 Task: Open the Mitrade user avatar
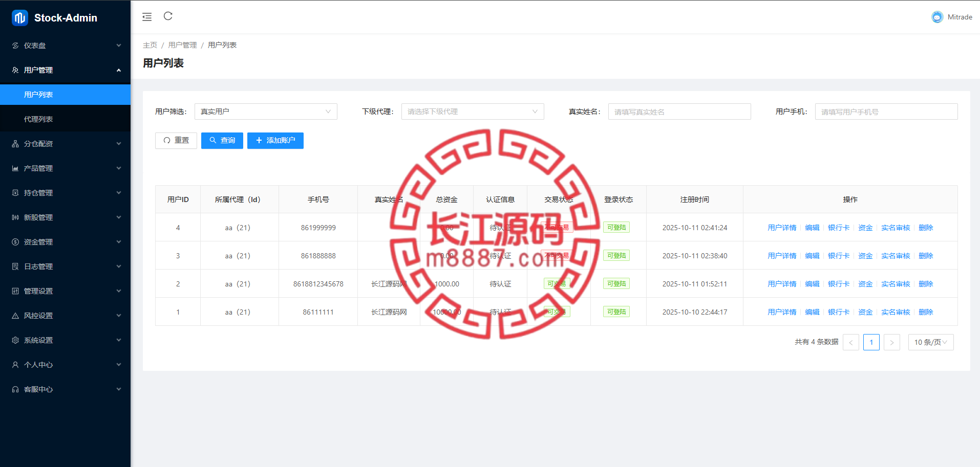(x=937, y=17)
